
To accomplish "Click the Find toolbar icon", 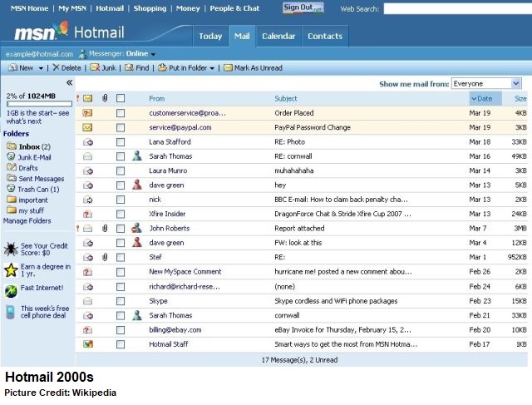I will tap(130, 68).
